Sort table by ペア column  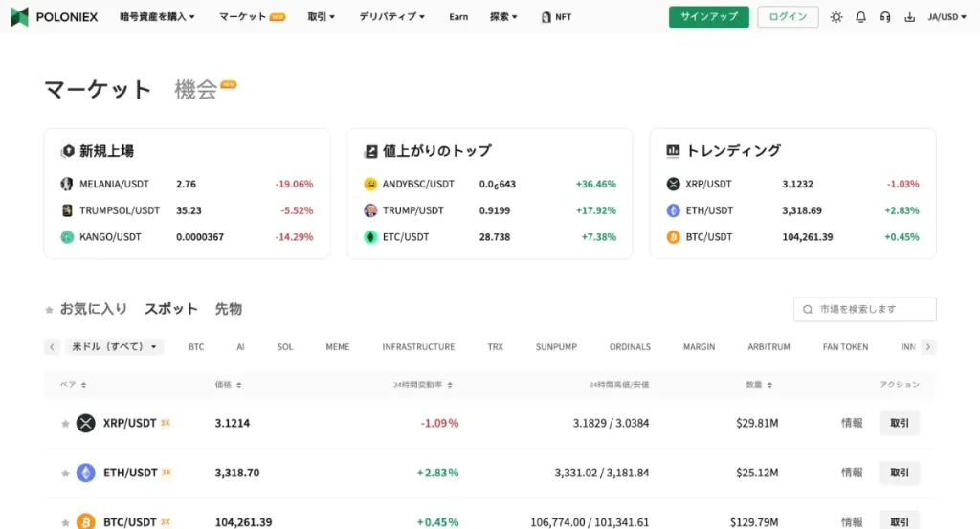click(x=73, y=385)
